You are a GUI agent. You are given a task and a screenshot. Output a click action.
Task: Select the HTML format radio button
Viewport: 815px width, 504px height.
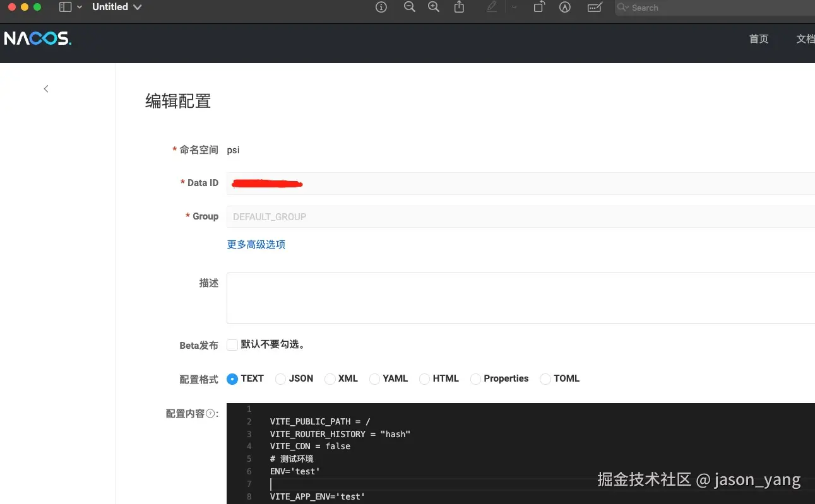(425, 379)
